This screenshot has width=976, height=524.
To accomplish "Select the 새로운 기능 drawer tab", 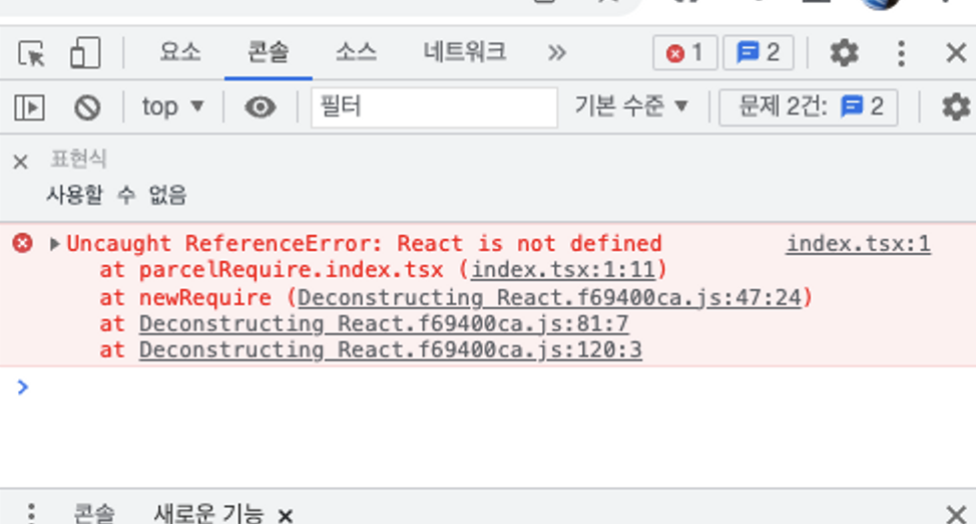I will (209, 513).
